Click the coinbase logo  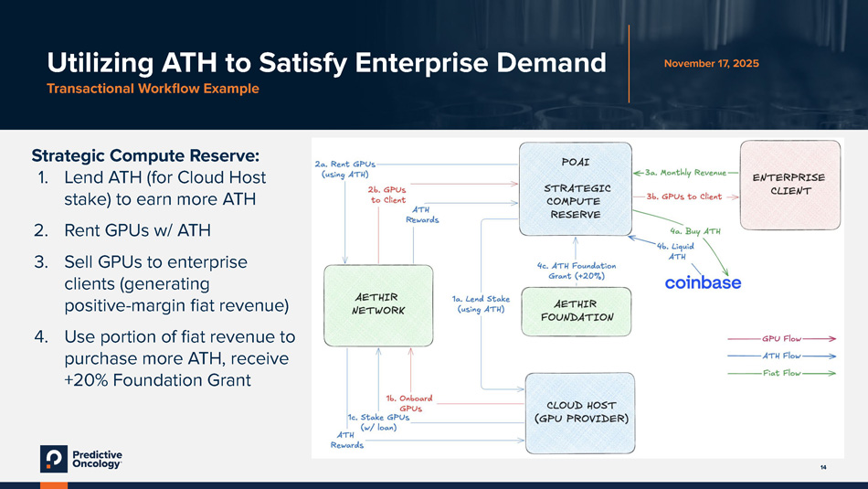click(703, 282)
